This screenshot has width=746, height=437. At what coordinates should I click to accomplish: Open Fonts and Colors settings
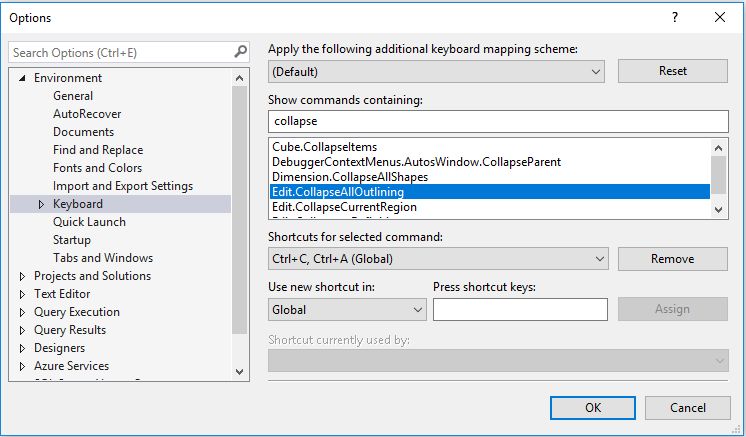click(x=98, y=168)
